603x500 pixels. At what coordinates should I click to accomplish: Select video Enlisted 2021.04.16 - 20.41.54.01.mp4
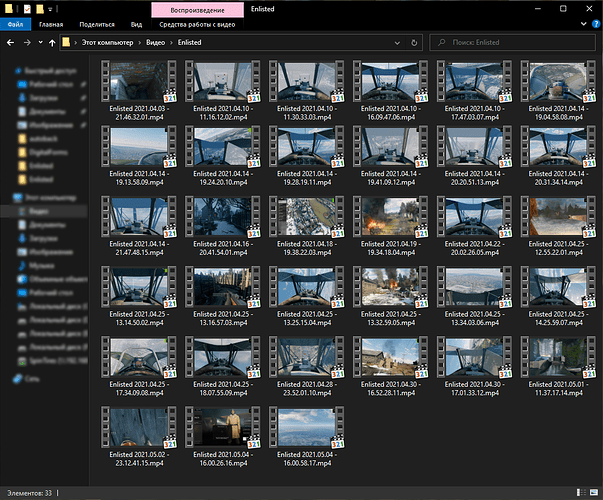[223, 226]
